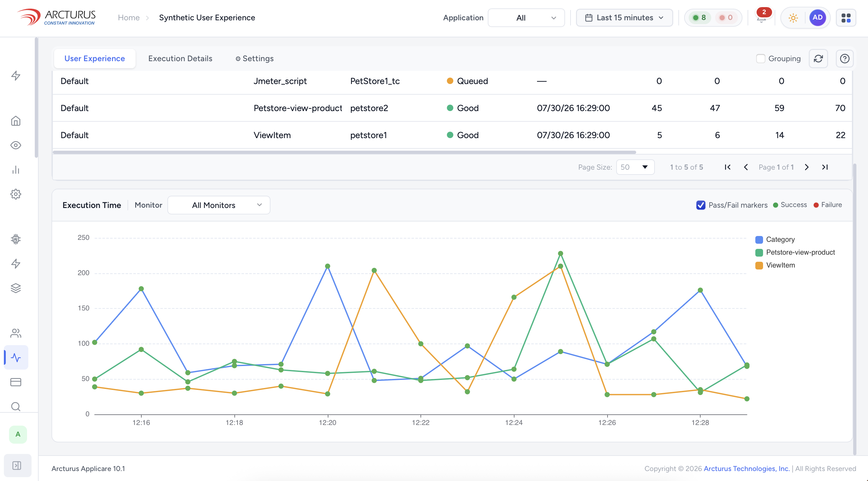Switch to Settings tab
This screenshot has width=868, height=481.
click(x=254, y=59)
